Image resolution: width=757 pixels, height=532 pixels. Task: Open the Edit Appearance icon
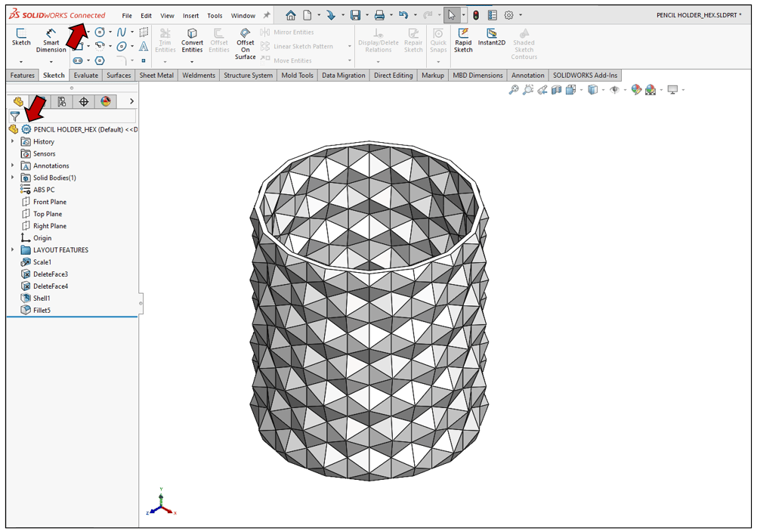pyautogui.click(x=635, y=89)
